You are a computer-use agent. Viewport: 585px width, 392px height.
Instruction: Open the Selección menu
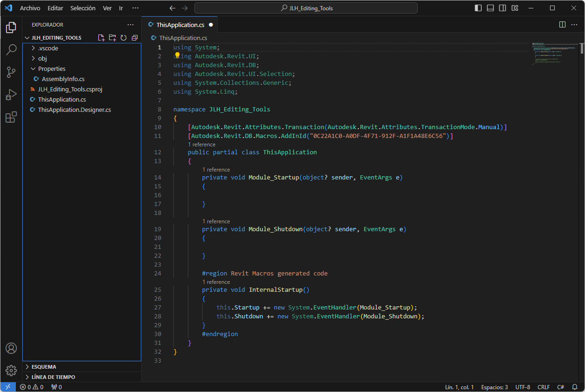tap(83, 8)
